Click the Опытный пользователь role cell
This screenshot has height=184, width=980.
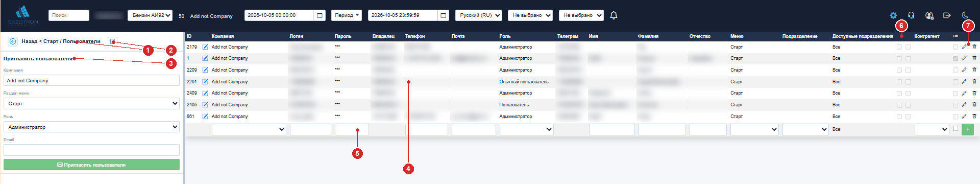point(524,82)
